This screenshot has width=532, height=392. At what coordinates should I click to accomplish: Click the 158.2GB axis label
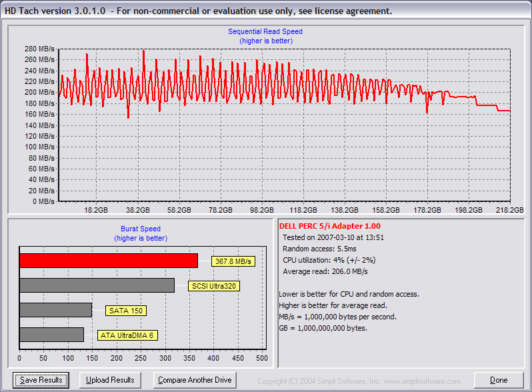(x=386, y=210)
